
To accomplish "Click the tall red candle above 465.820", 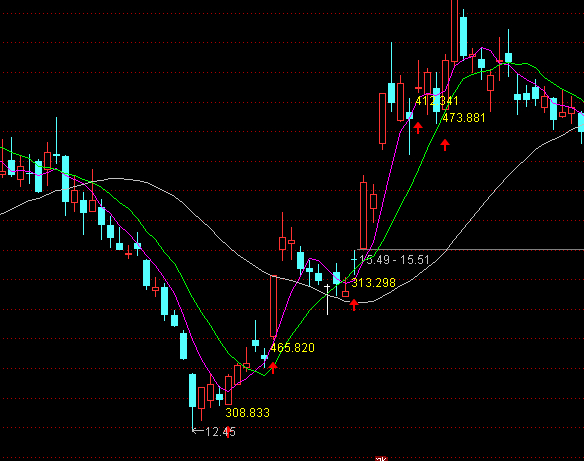I will [273, 306].
